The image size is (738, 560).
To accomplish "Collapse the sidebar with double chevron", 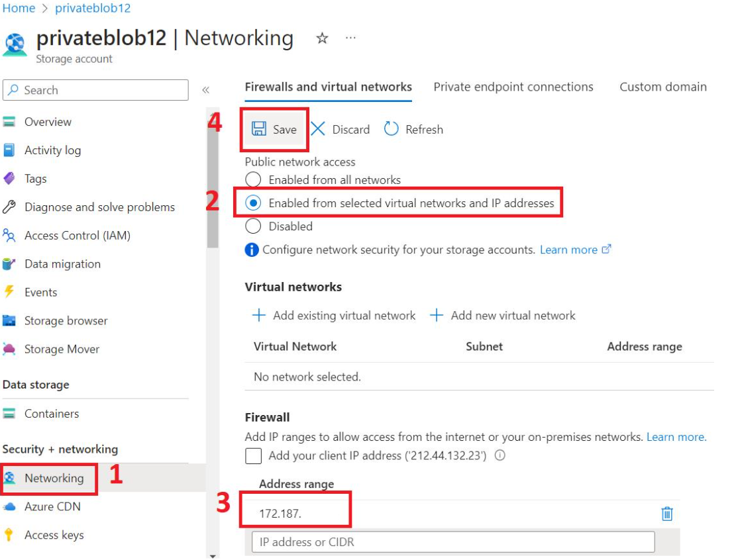I will click(205, 90).
